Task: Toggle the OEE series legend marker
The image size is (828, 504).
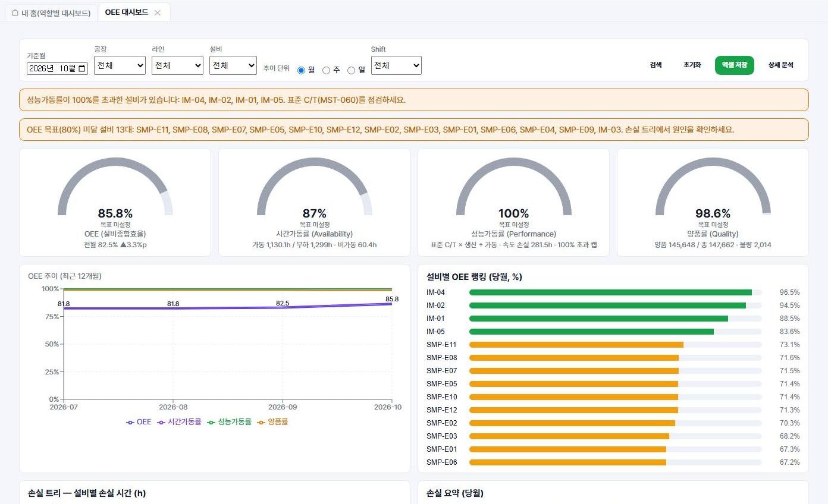Action: [130, 422]
